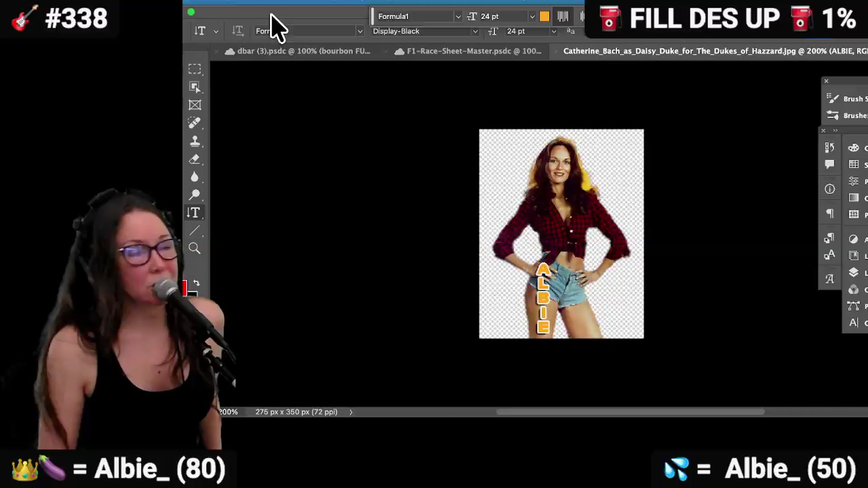This screenshot has height=488, width=868.
Task: Expand the font family dropdown in options bar
Action: (360, 31)
